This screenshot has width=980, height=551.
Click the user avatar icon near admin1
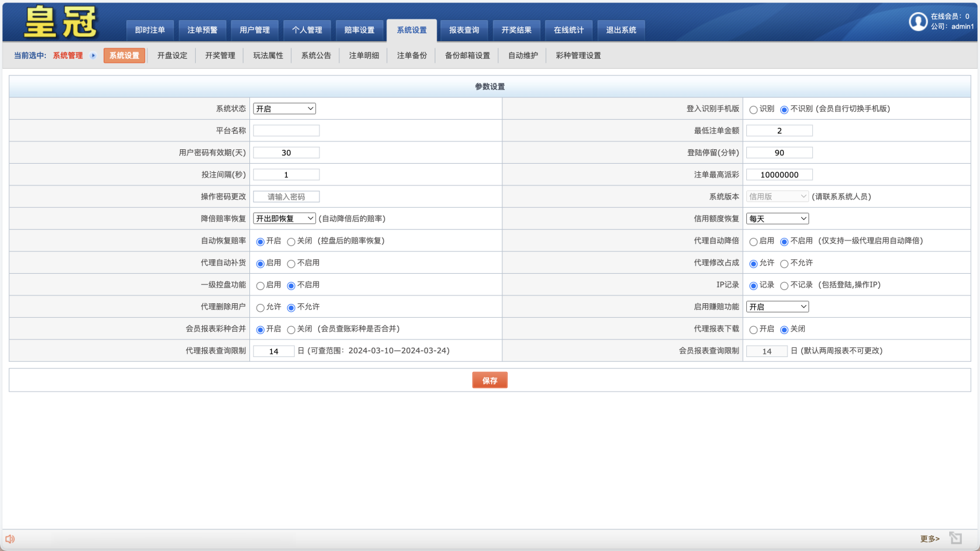click(918, 21)
